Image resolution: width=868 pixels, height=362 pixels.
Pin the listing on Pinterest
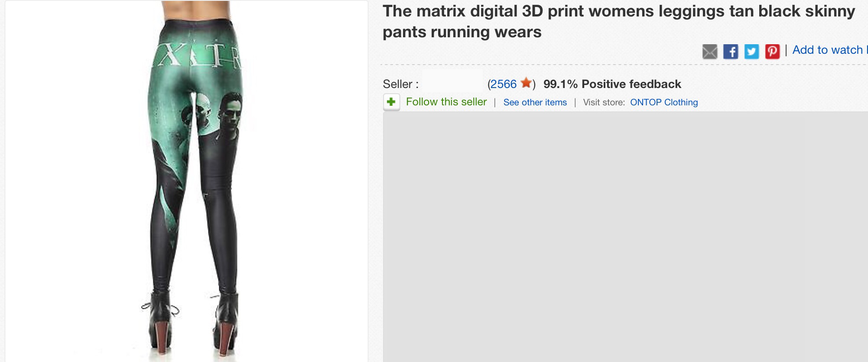pyautogui.click(x=772, y=52)
